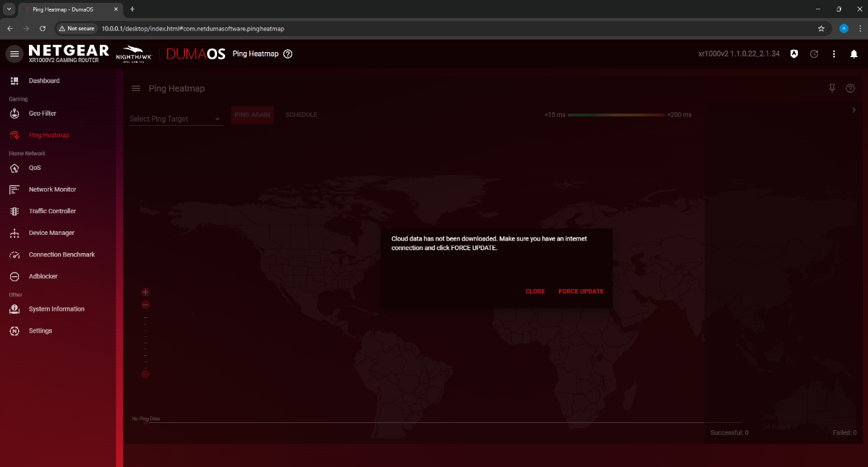Open the notifications bell

pyautogui.click(x=854, y=54)
